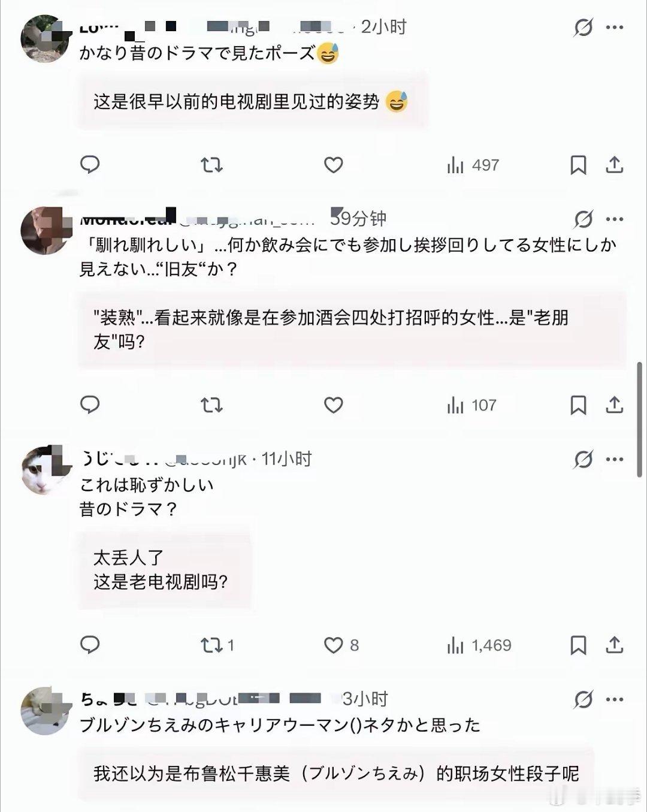Screen dimensions: 647x812
Task: Share the 馴れ馴れしい tweet
Action: (615, 406)
